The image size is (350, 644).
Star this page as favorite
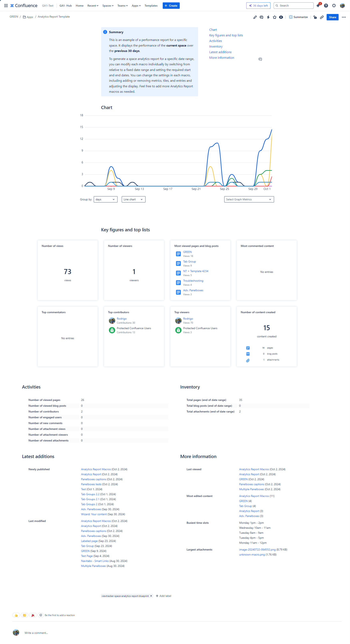(x=274, y=17)
